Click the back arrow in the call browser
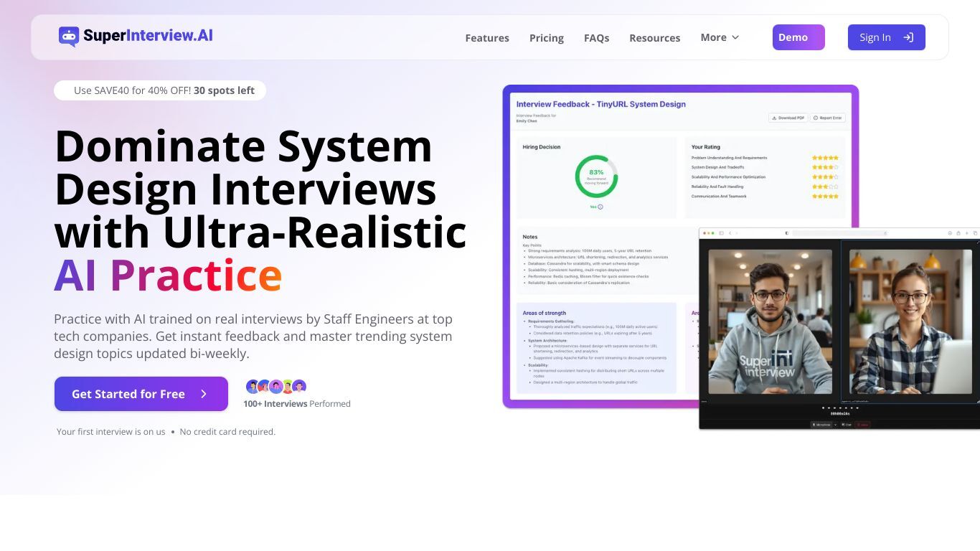 click(x=730, y=233)
